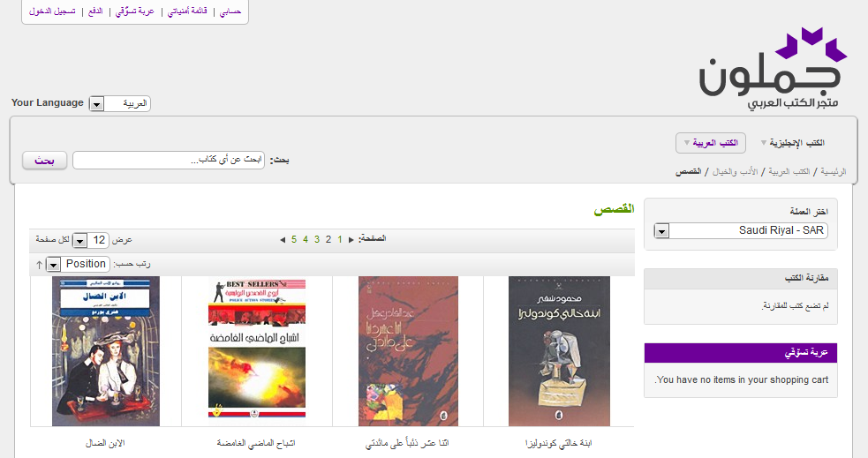
Task: Click اشباح الماضي الغامضة title link
Action: click(x=256, y=444)
